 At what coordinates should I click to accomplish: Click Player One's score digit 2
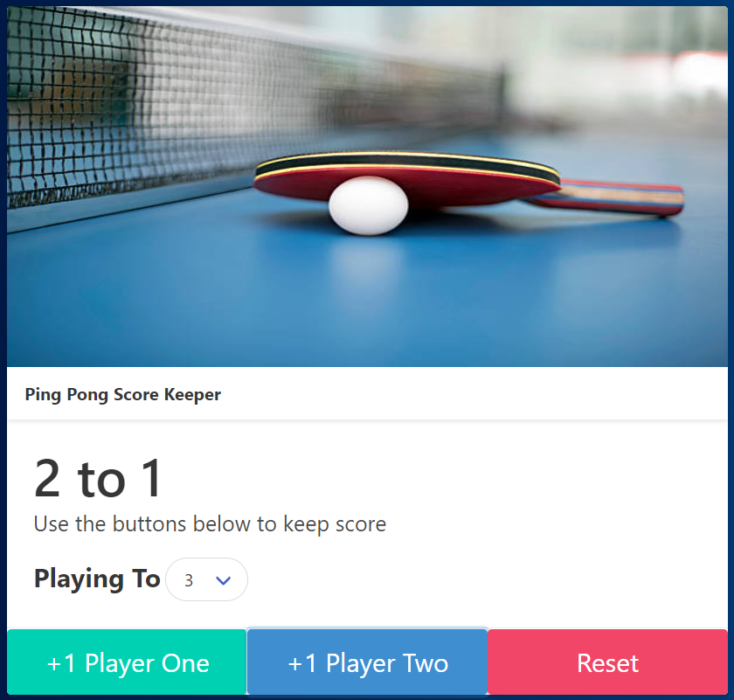[48, 479]
